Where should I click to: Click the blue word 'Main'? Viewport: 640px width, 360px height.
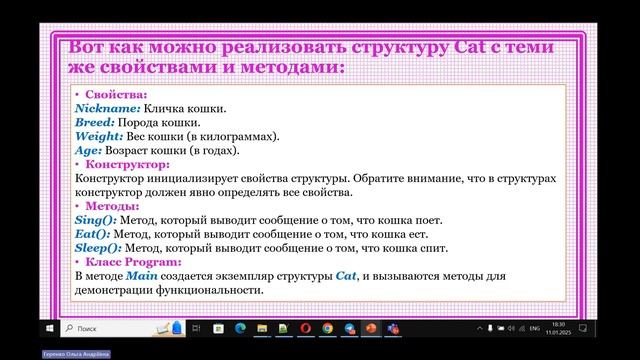[x=142, y=276]
